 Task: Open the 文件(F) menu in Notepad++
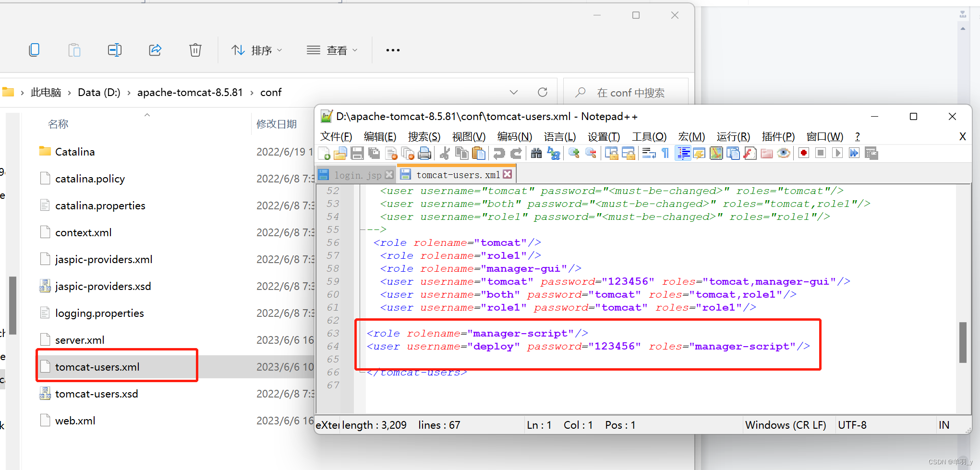pos(336,137)
